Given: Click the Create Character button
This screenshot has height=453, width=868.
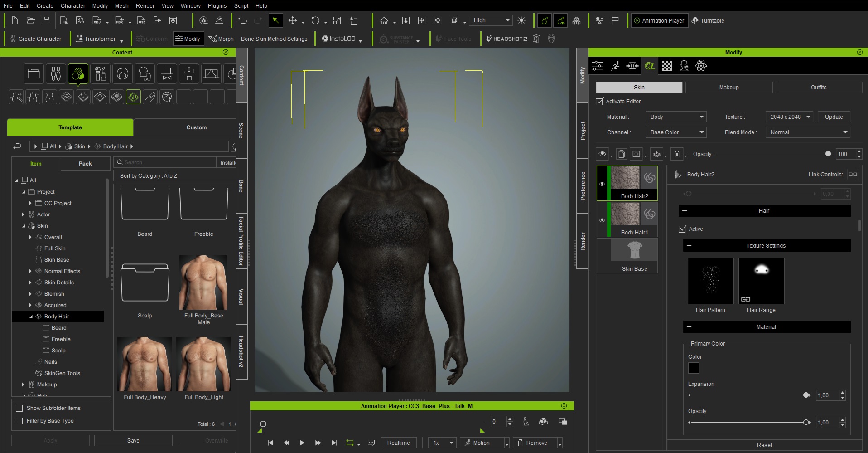Looking at the screenshot, I should point(36,39).
